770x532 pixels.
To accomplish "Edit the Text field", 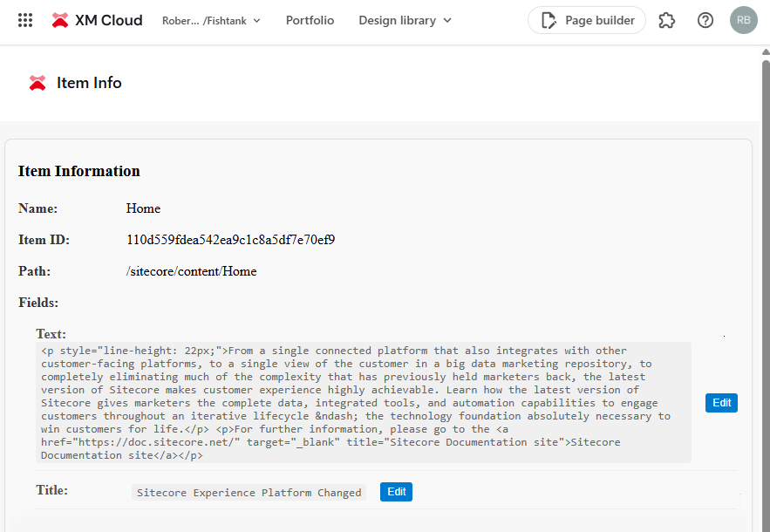I will pyautogui.click(x=721, y=403).
